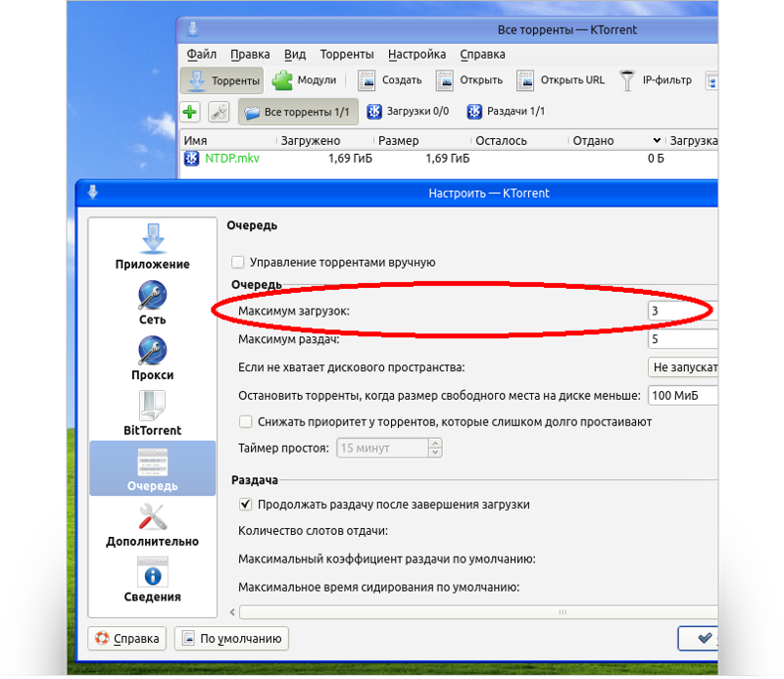Click the KTorrent main window title icon
Image resolution: width=784 pixels, height=679 pixels.
point(193,29)
